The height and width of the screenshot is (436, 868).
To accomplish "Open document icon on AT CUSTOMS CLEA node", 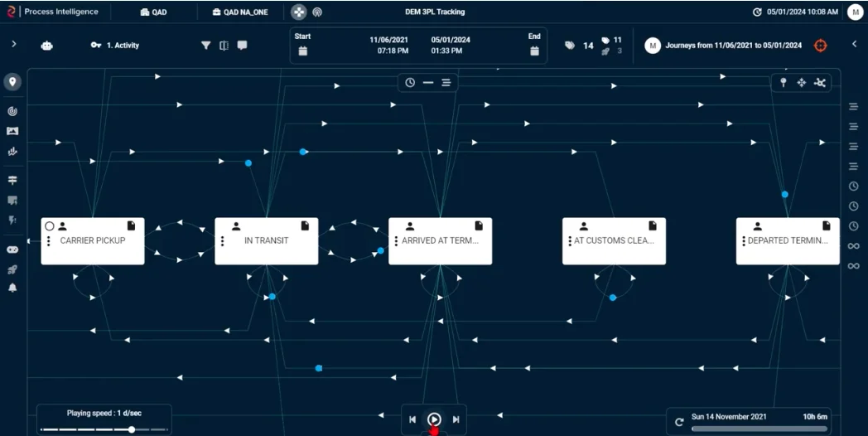I will (x=653, y=225).
